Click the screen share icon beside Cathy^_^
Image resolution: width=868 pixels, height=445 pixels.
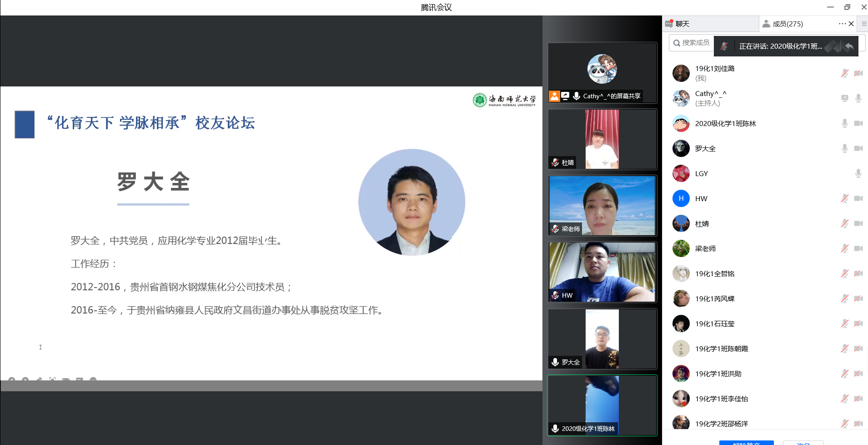tap(844, 98)
